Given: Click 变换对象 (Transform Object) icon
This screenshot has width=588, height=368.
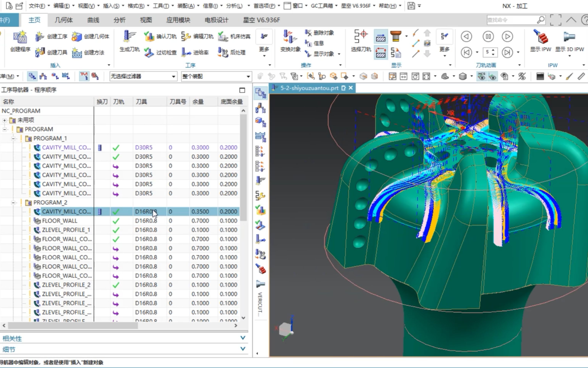Looking at the screenshot, I should click(290, 36).
